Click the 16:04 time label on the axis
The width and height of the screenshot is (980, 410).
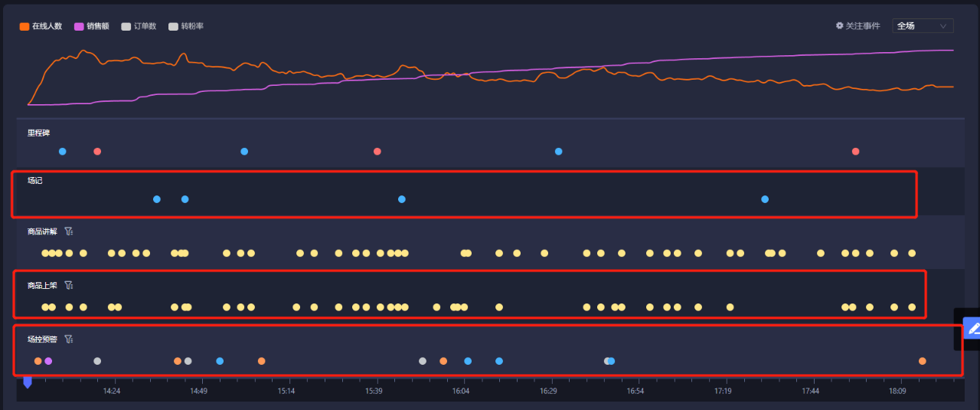(x=461, y=391)
